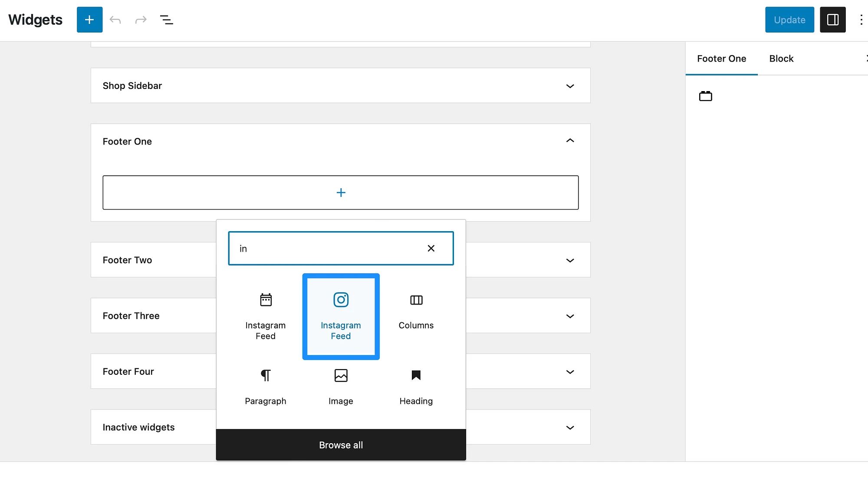Expand the Footer Three section
Image resolution: width=868 pixels, height=478 pixels.
(569, 315)
